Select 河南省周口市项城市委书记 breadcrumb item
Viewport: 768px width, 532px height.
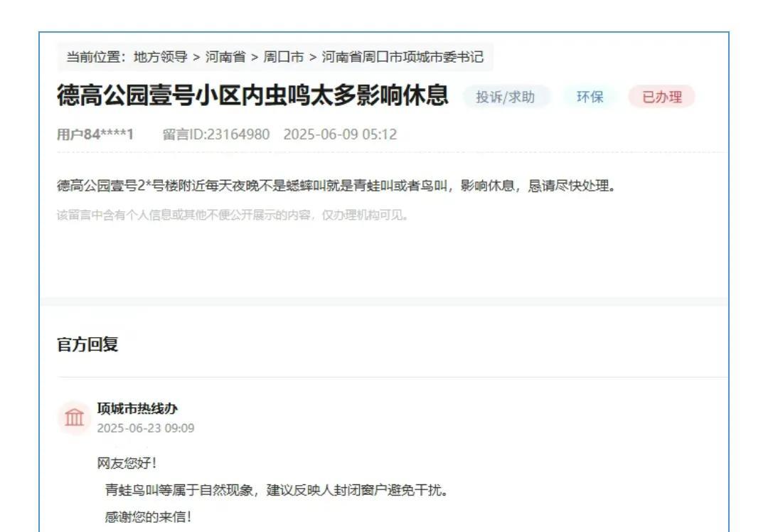point(402,58)
